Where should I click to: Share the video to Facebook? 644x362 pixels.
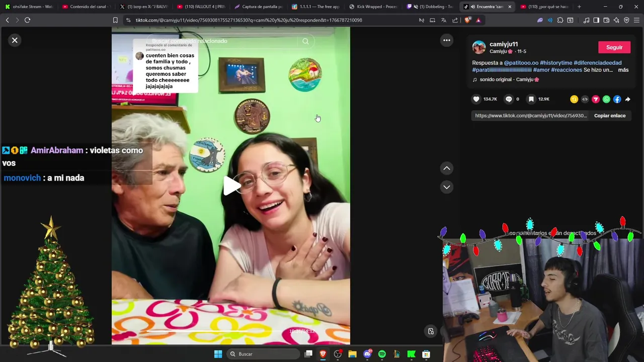click(x=617, y=100)
